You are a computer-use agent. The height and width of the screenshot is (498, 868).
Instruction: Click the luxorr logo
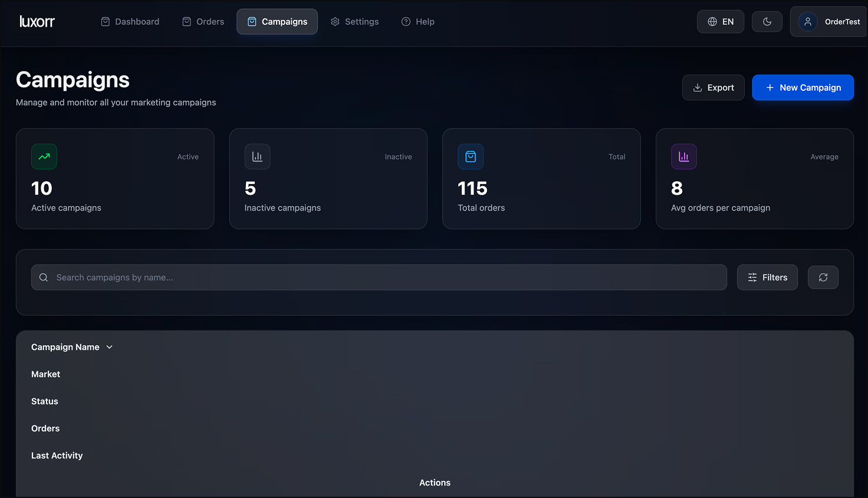coord(37,22)
